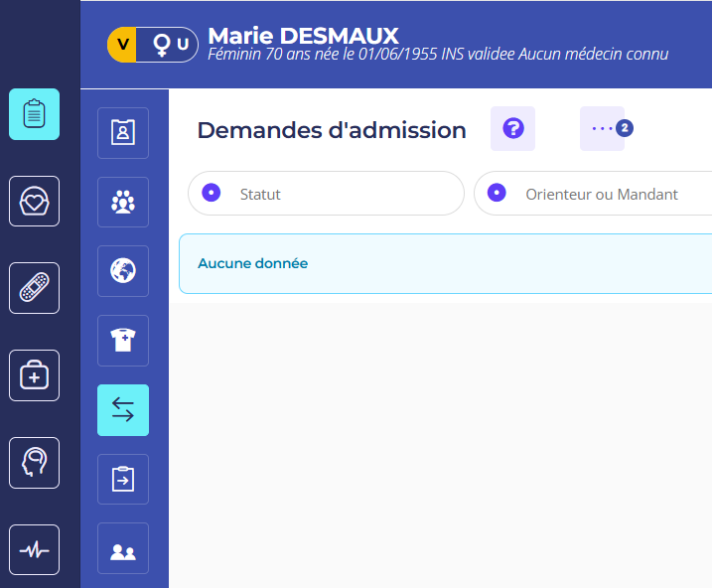Click the female gender symbol badge
Viewport: 712px width, 588px height.
(x=161, y=45)
